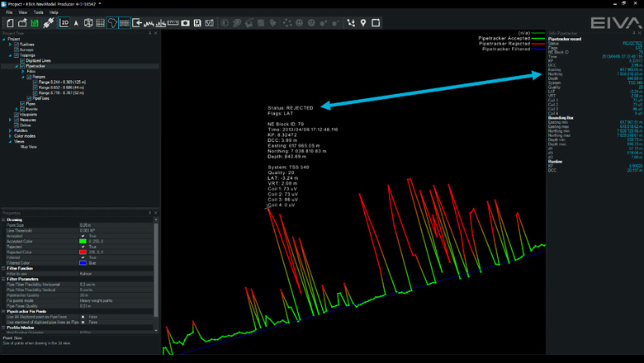
Task: Collapse the Toppings tree node
Action: point(10,55)
